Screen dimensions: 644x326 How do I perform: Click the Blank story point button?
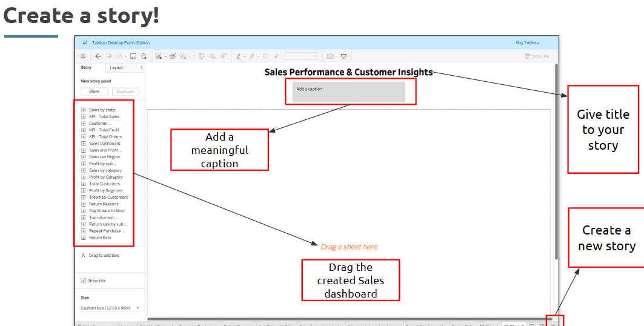pos(95,91)
